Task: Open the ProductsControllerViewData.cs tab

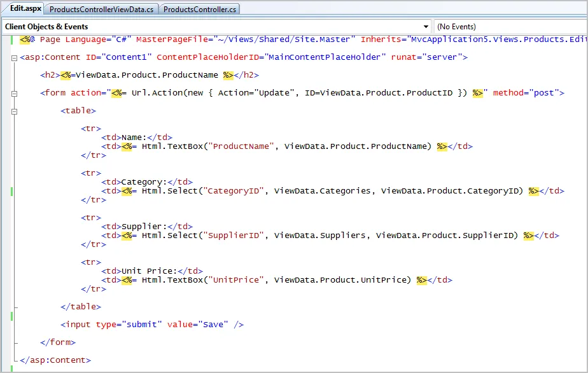Action: click(101, 10)
